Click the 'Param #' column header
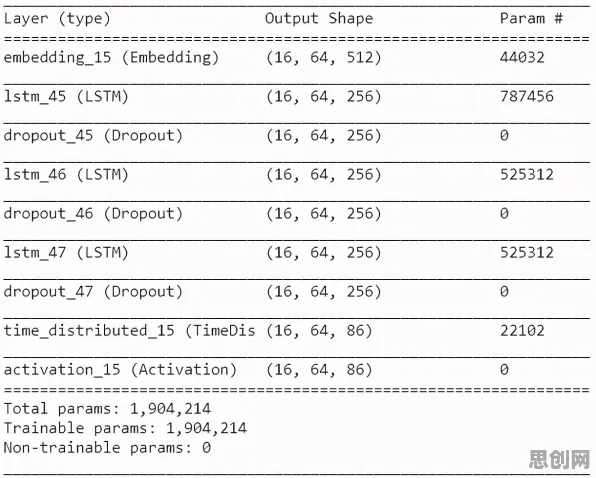The height and width of the screenshot is (478, 596). point(531,18)
